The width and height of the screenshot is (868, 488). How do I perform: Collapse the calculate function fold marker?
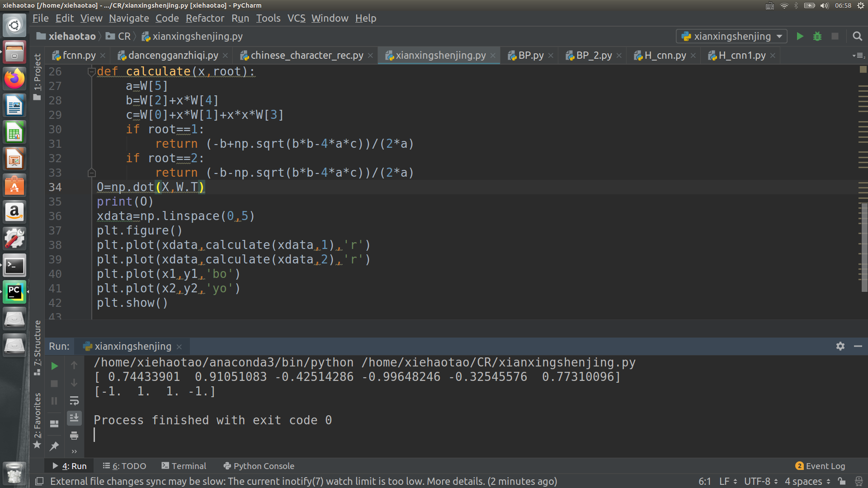coord(91,71)
